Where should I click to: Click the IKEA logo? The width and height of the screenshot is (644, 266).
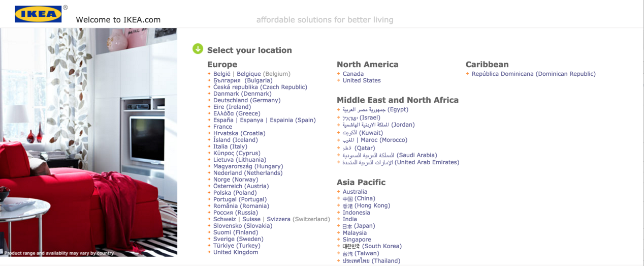38,14
